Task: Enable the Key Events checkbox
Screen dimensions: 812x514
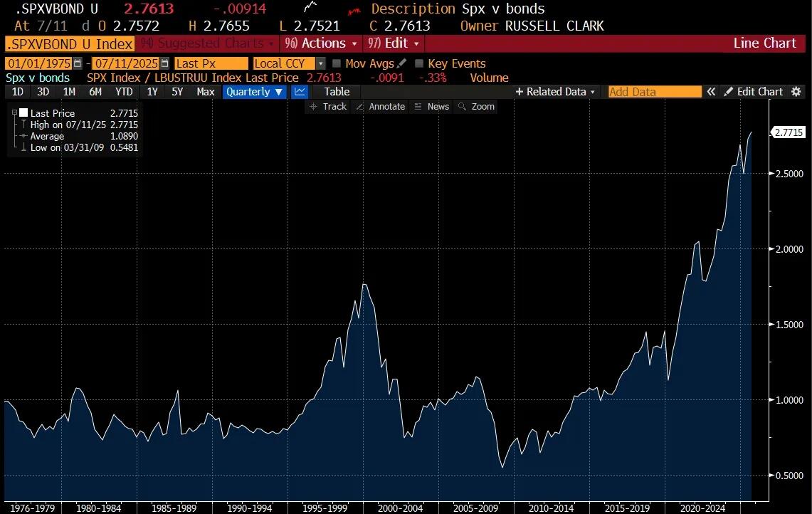Action: click(x=419, y=63)
